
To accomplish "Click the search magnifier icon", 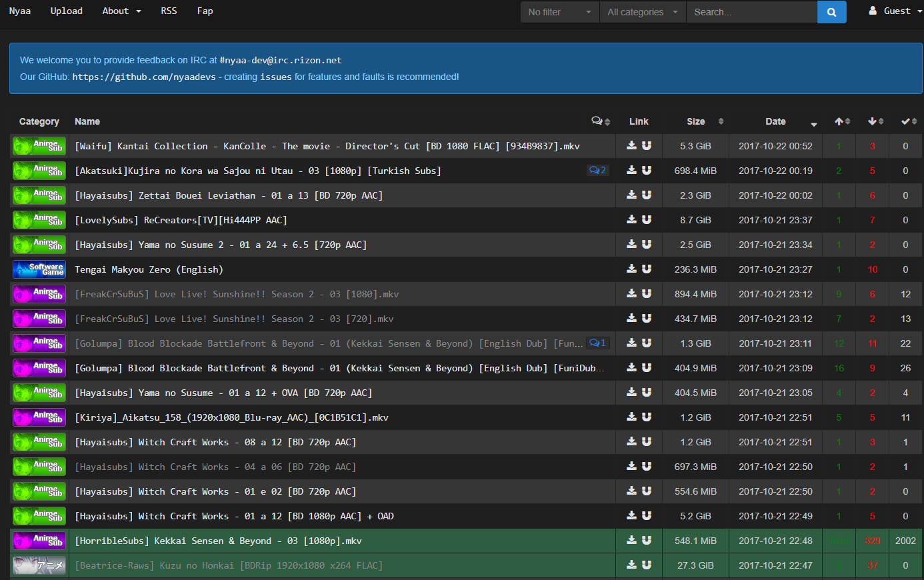I will point(831,12).
